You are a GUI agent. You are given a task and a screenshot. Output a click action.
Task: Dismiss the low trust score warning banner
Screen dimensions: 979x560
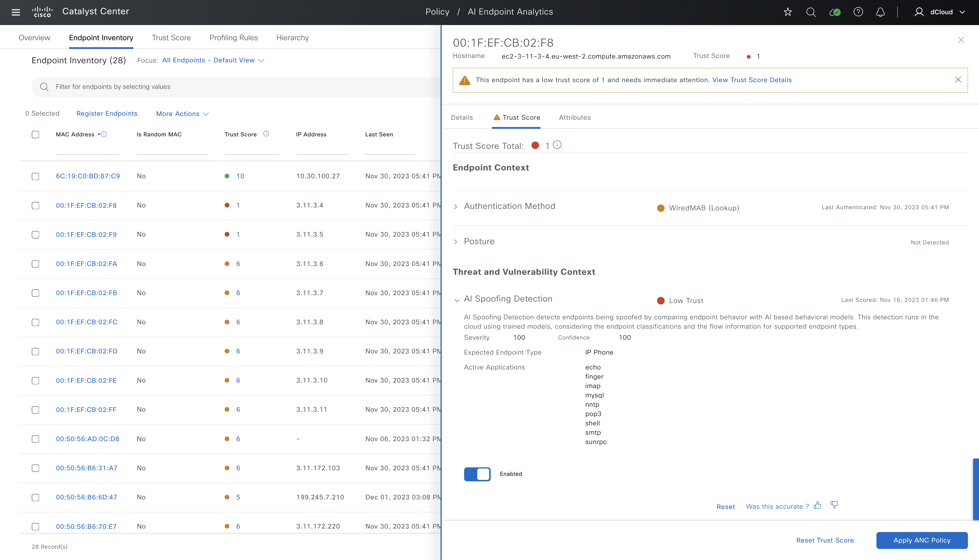tap(958, 80)
